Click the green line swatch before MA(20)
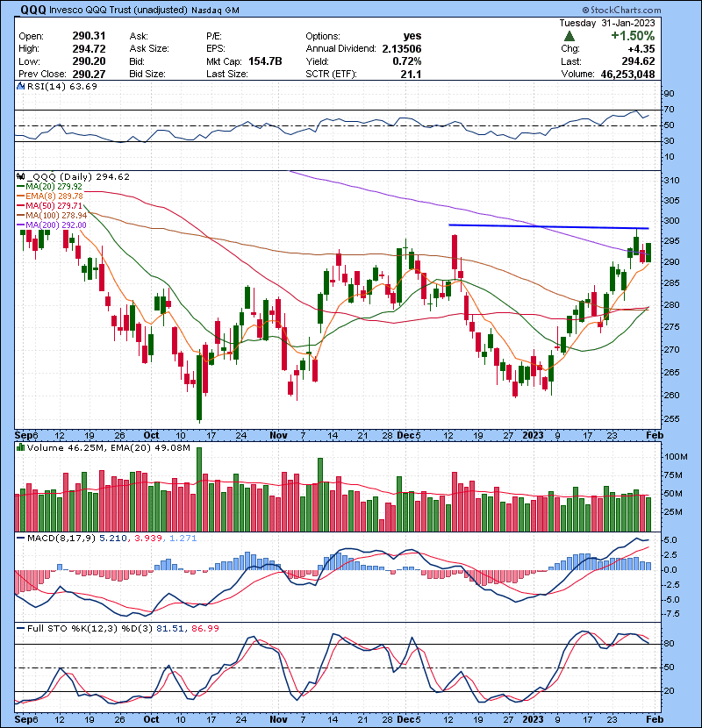Viewport: 702px width, 728px height. coord(20,187)
